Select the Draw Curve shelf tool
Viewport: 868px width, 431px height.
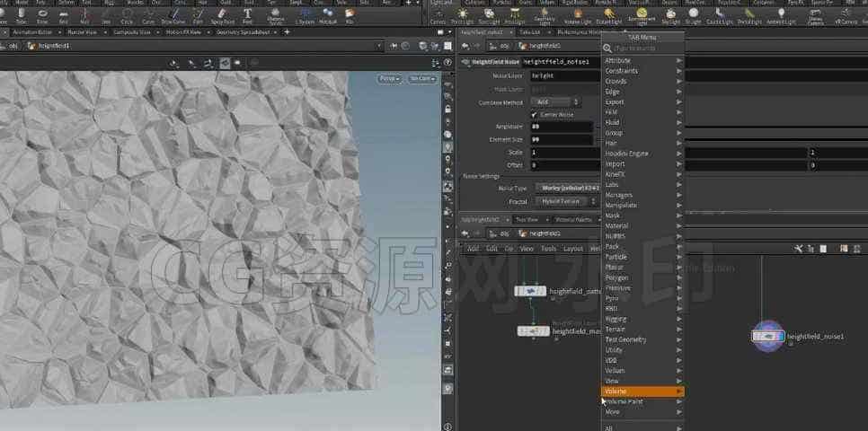(x=173, y=15)
